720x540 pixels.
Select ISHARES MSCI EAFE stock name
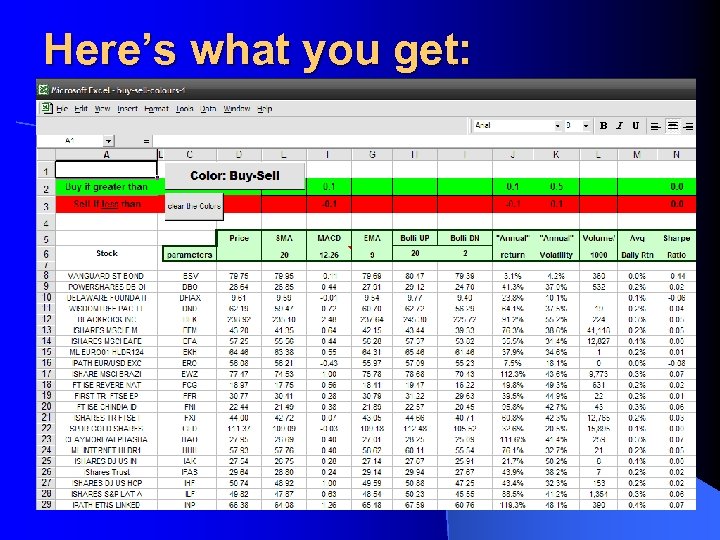pos(106,341)
